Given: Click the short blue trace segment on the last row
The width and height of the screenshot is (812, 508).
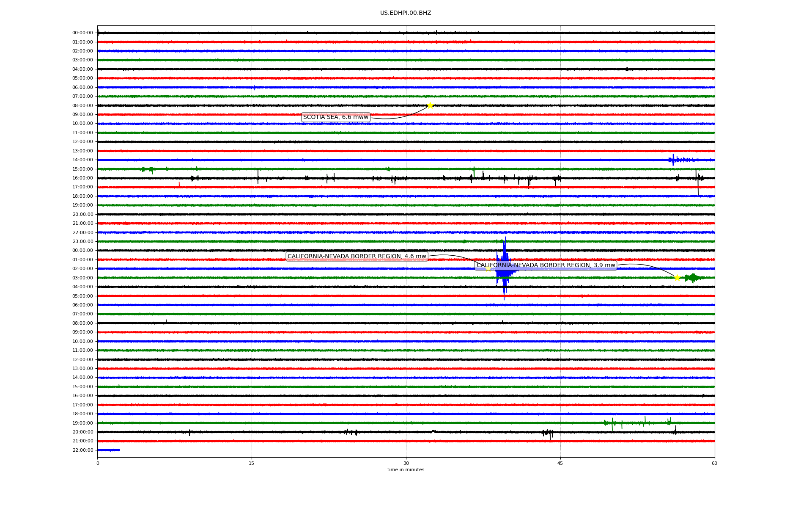Looking at the screenshot, I should click(x=109, y=450).
